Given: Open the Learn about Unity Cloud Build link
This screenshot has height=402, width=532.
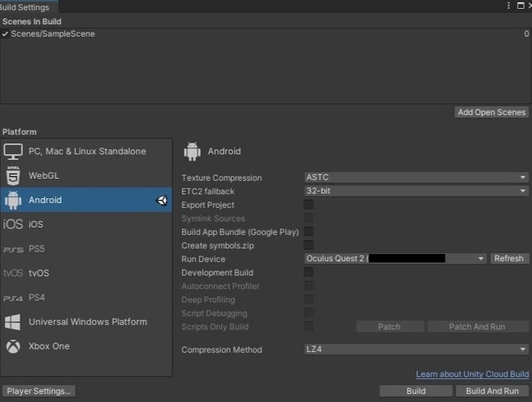Looking at the screenshot, I should [472, 374].
